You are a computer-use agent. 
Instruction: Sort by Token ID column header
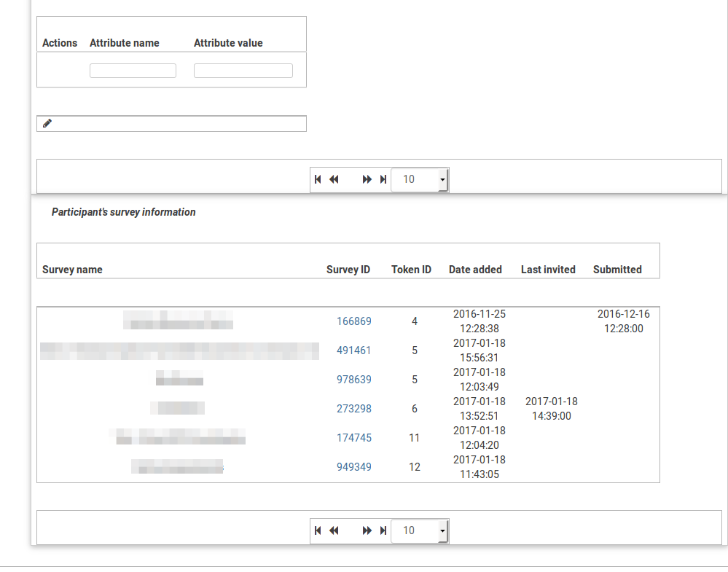411,270
